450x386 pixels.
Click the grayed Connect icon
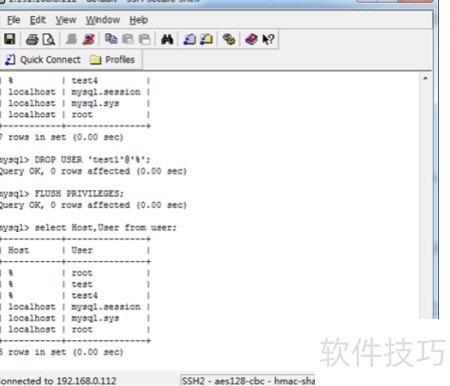click(x=71, y=39)
